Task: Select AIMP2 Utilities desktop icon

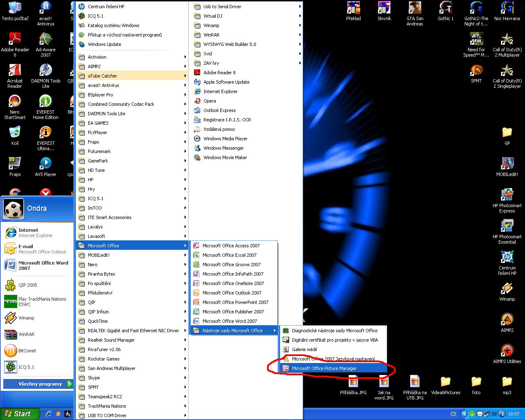Action: [x=507, y=354]
